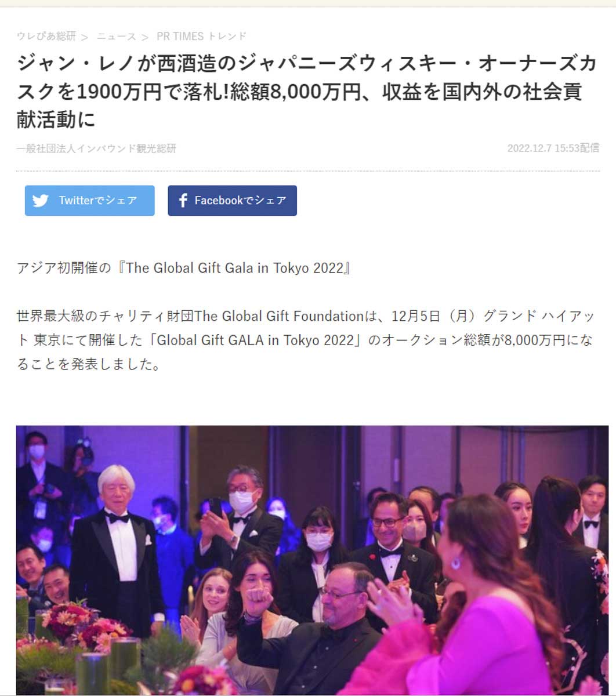
Task: Share article via Twitterでシェア button
Action: pos(90,201)
